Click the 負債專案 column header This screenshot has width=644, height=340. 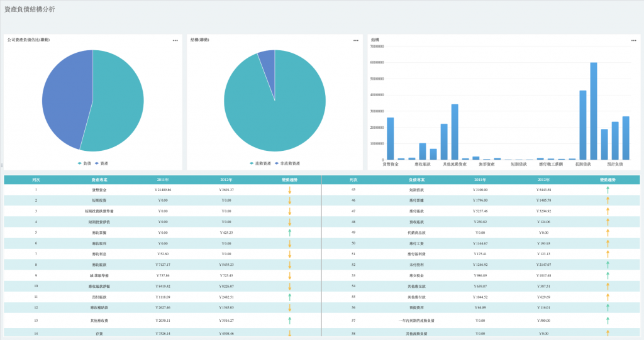tap(416, 180)
